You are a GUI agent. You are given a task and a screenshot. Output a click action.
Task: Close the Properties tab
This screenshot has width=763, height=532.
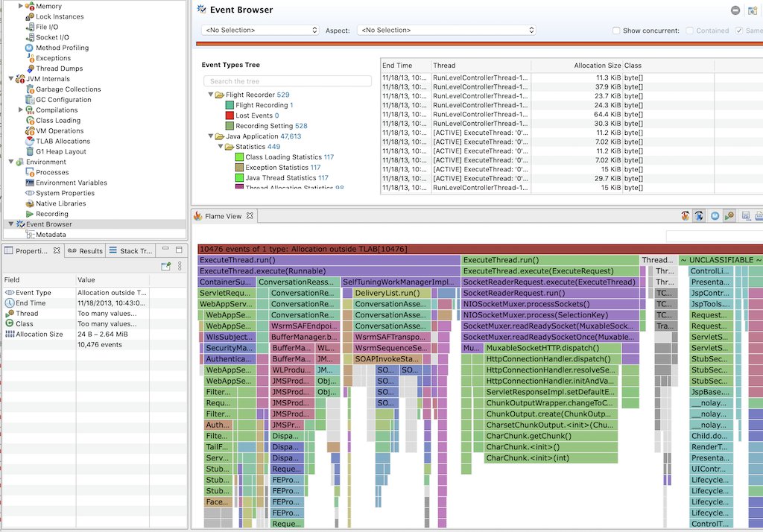(x=57, y=250)
